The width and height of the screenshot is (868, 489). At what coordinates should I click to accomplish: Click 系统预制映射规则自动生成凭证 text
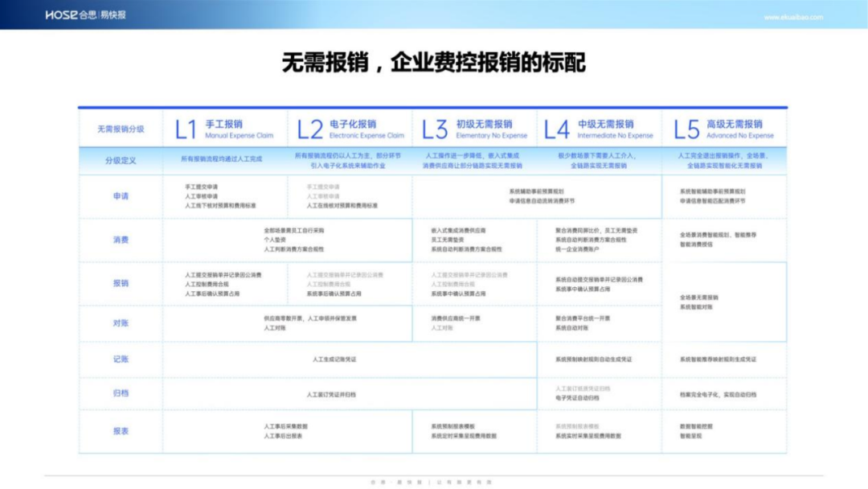[x=593, y=360]
